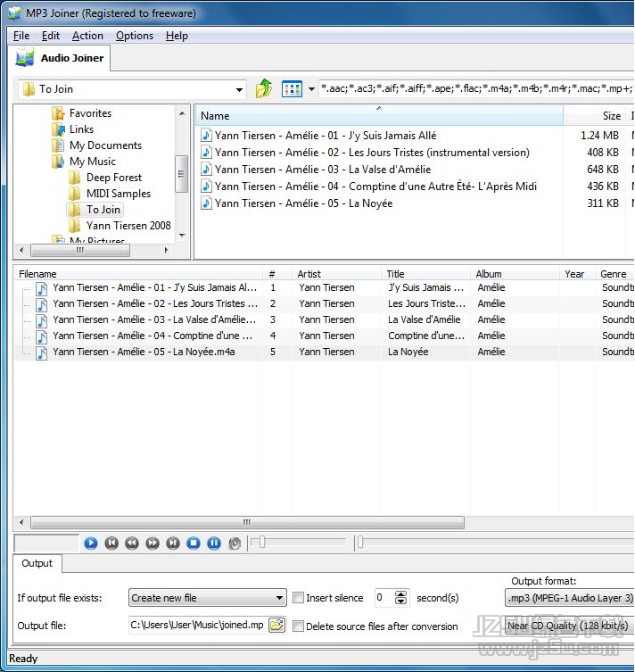Click file icon of 04 - Comptine d'une Autre Été
Viewport: 635px width, 672px height.
click(x=206, y=186)
